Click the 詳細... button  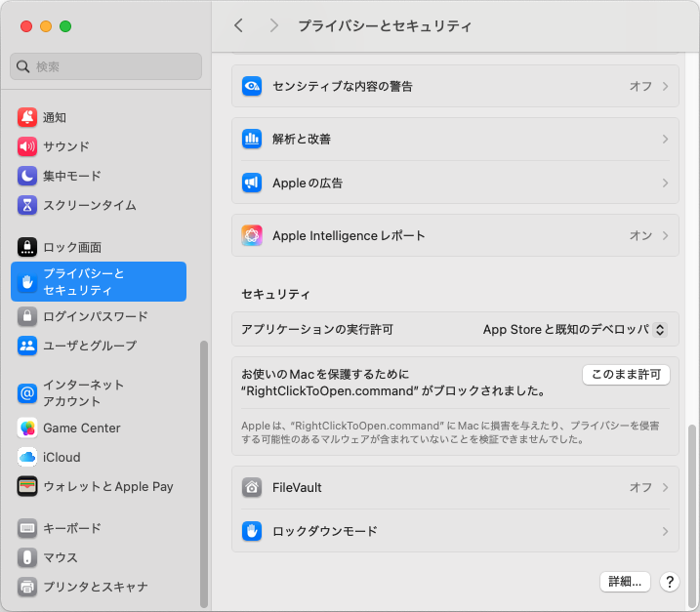[x=625, y=582]
